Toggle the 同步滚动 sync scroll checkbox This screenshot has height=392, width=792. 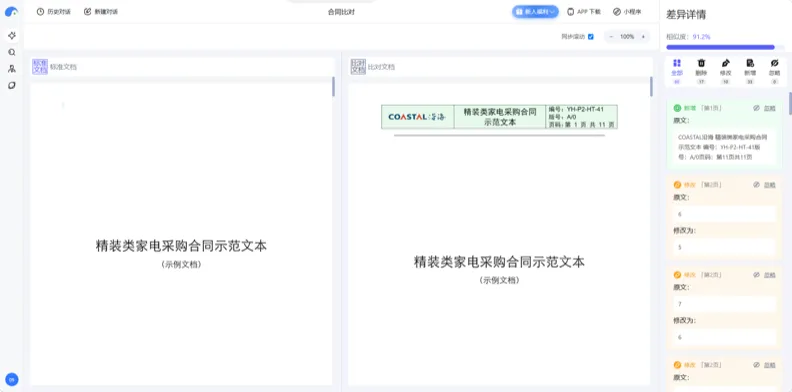coord(591,37)
